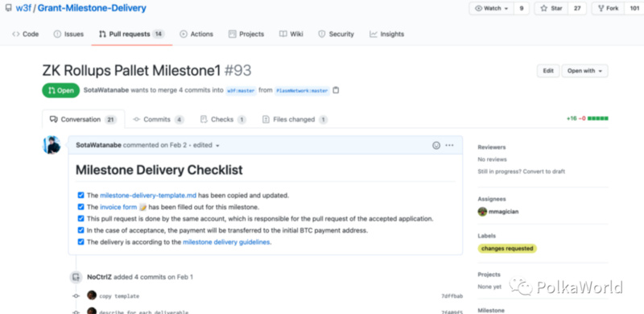Fork the repository
Image resolution: width=644 pixels, height=314 pixels.
[x=608, y=8]
